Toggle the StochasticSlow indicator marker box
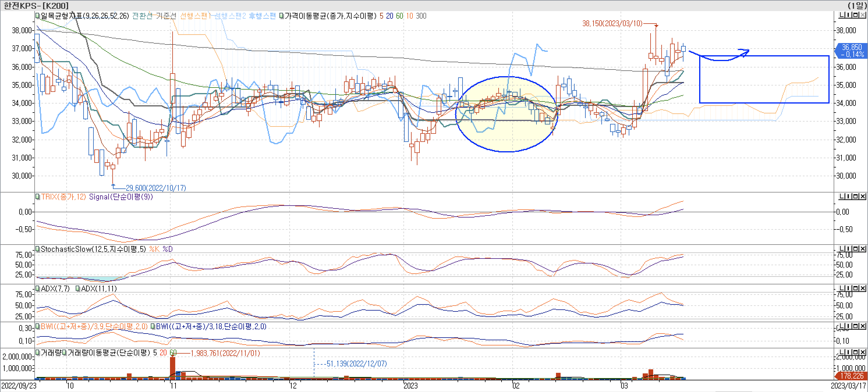The image size is (868, 392). (37, 249)
